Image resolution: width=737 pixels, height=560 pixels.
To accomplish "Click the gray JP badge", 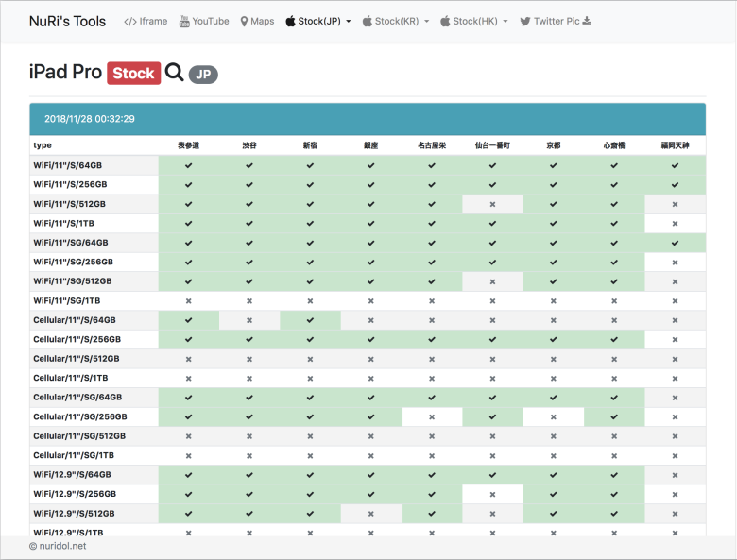I will (203, 74).
